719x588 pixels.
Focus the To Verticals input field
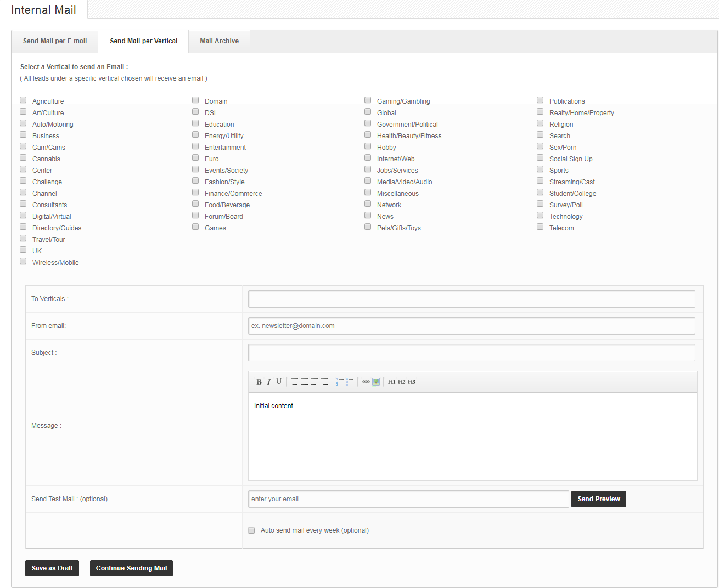coord(471,299)
